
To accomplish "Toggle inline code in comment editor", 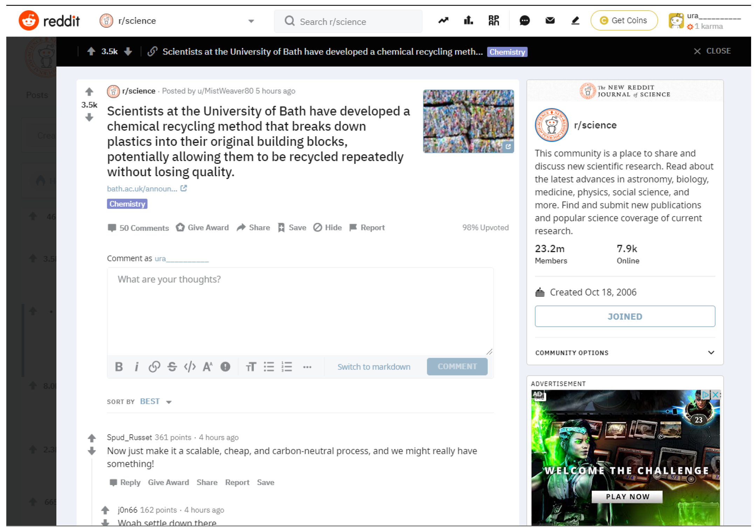I will click(190, 367).
